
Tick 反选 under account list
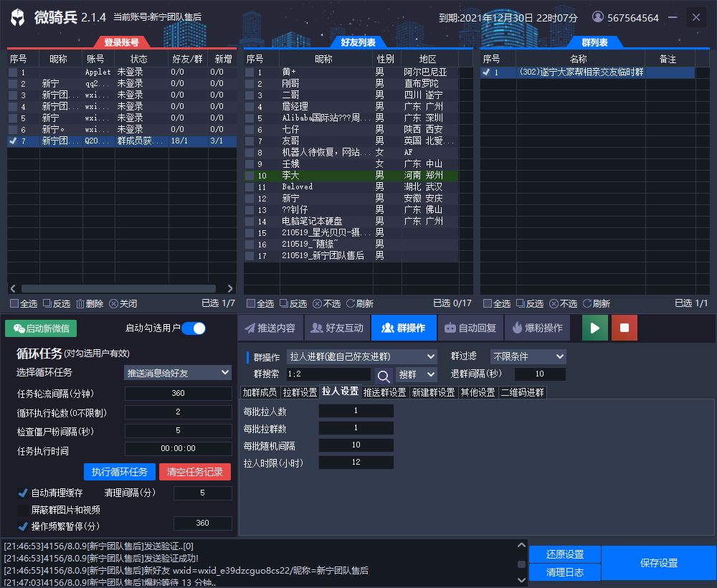point(47,303)
